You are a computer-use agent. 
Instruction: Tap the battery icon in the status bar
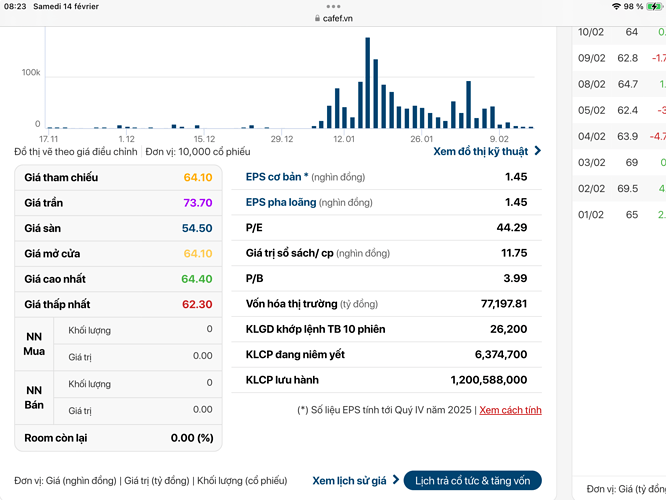click(x=654, y=6)
